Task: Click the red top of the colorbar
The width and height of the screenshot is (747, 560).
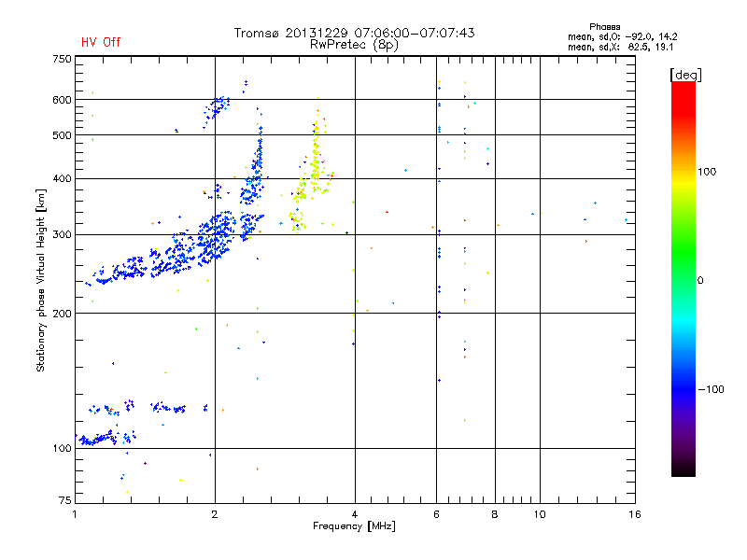Action: click(x=684, y=92)
